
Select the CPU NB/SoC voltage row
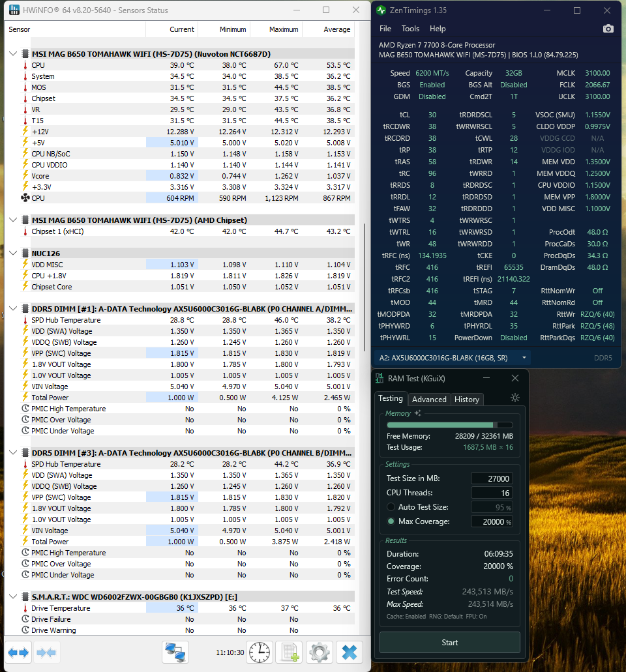[186, 153]
